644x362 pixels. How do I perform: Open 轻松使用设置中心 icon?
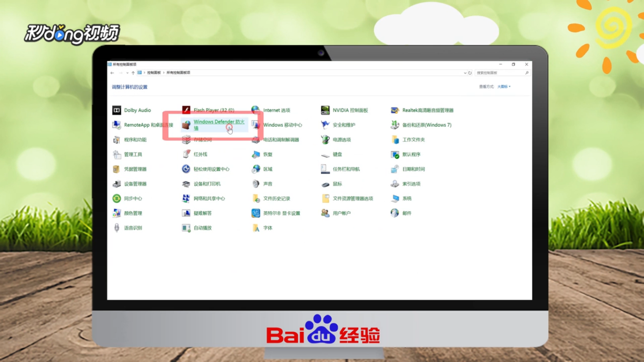click(x=186, y=169)
